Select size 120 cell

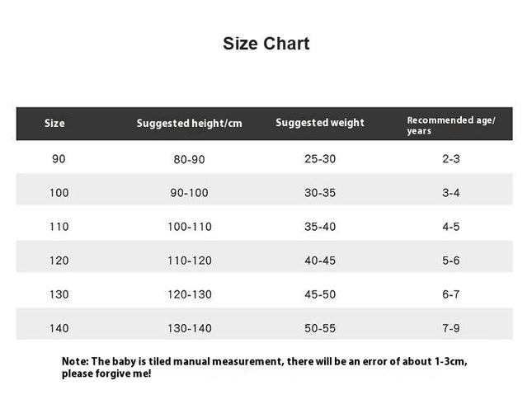[x=59, y=261]
